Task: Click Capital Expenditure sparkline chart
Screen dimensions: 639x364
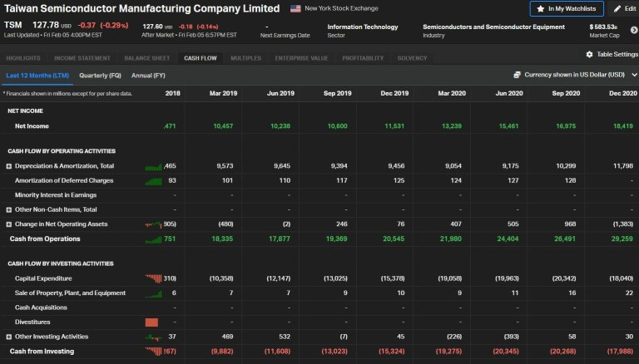Action: 153,278
